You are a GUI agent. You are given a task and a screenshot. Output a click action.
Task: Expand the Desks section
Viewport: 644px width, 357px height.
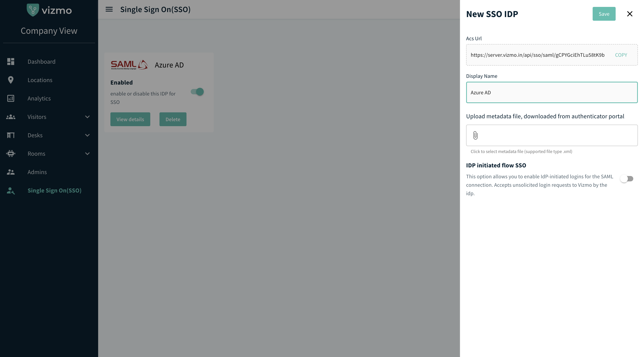(x=87, y=135)
